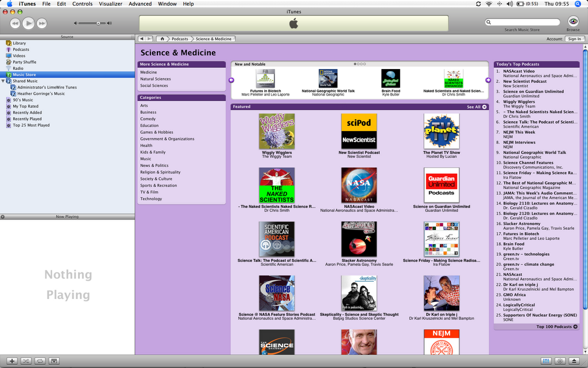Open the Natural Sciences subcategory
The height and width of the screenshot is (368, 588).
(155, 79)
